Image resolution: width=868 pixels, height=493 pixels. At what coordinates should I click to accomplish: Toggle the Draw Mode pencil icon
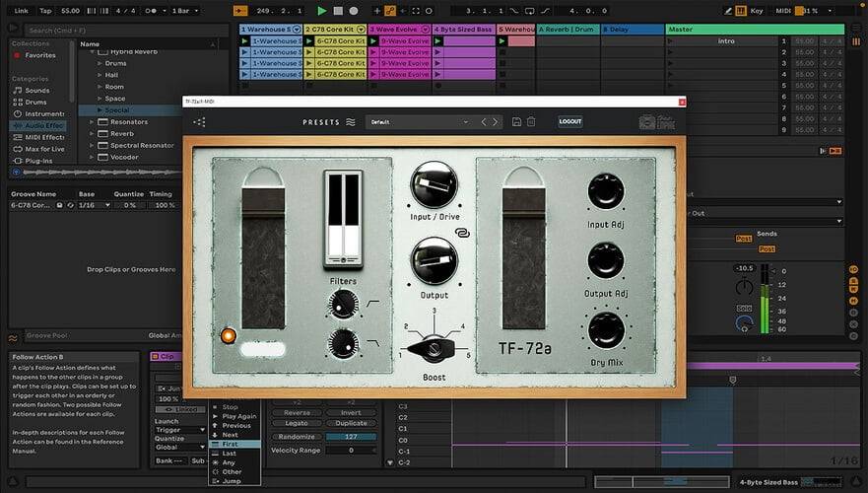[728, 11]
